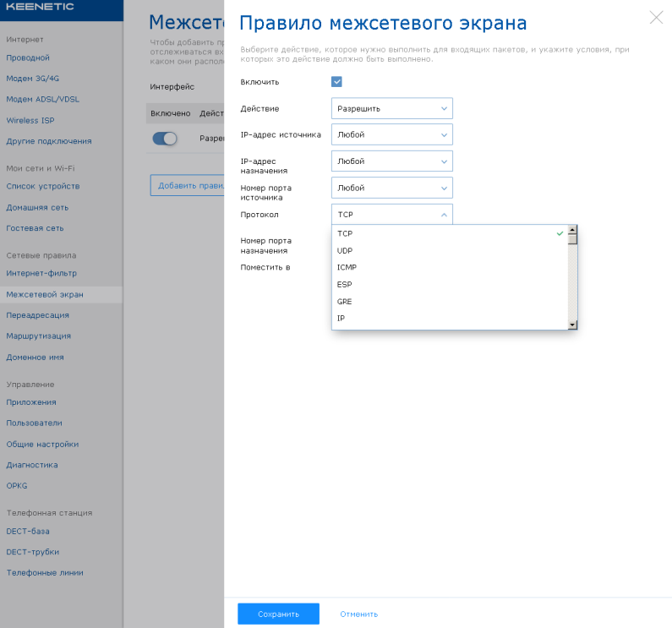
Task: Select UDP in the protocol list
Action: [x=450, y=250]
